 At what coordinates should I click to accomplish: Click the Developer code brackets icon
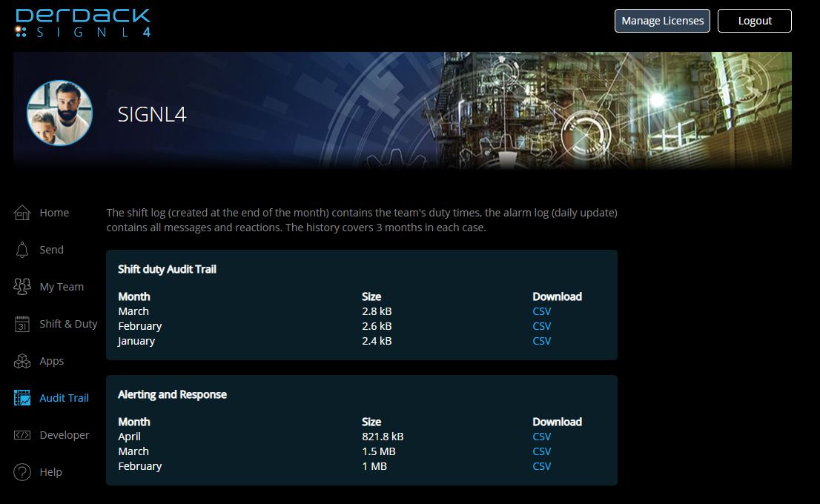coord(22,435)
